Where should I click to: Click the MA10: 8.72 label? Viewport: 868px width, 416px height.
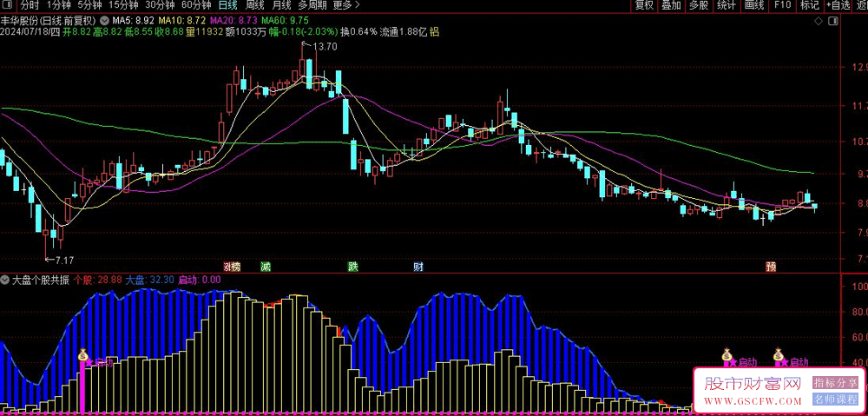click(x=182, y=21)
